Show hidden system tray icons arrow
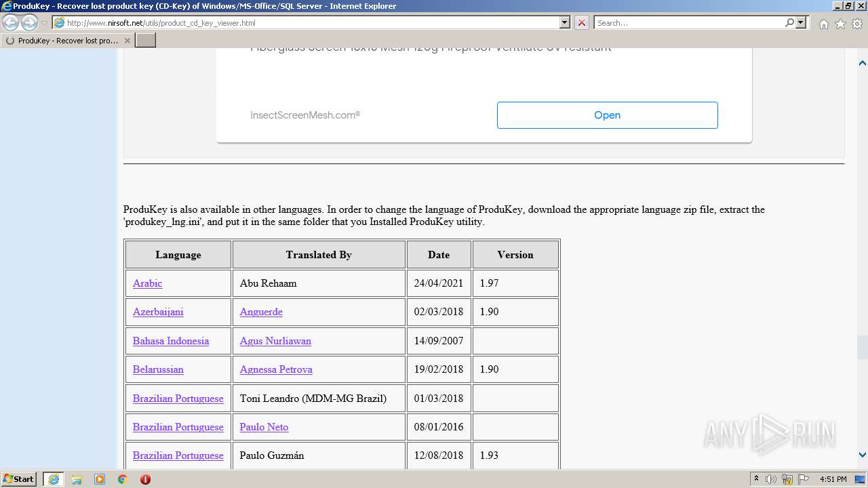The image size is (868, 488). (x=756, y=479)
